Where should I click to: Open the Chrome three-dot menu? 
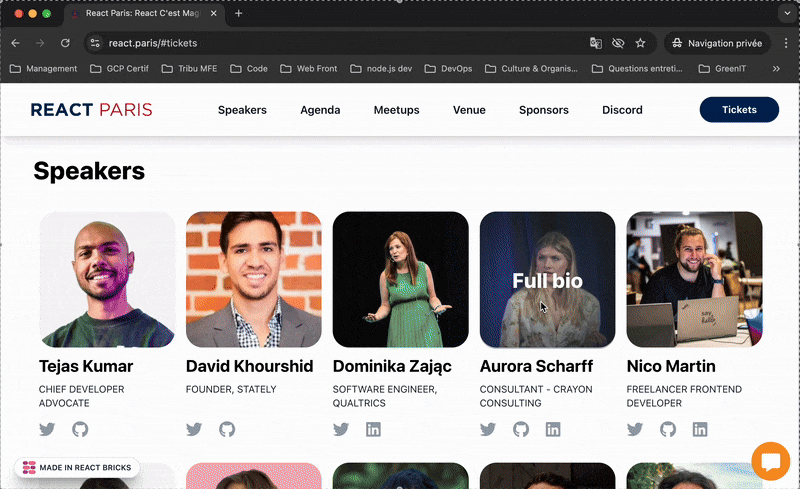(x=786, y=43)
